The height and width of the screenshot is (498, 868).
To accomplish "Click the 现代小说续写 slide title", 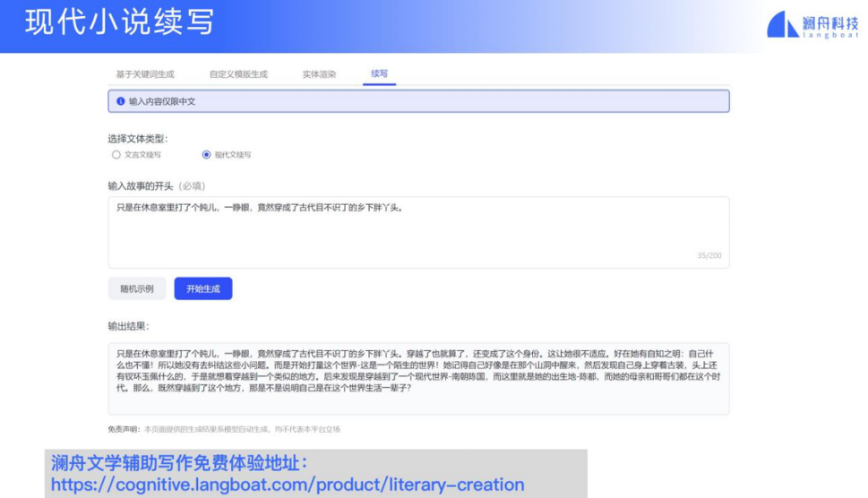I will (x=119, y=22).
